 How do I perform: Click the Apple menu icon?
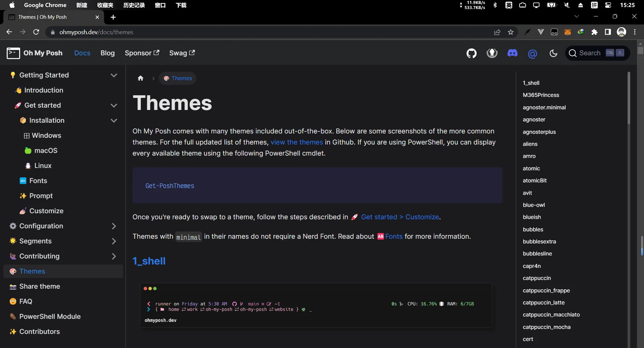tap(12, 5)
